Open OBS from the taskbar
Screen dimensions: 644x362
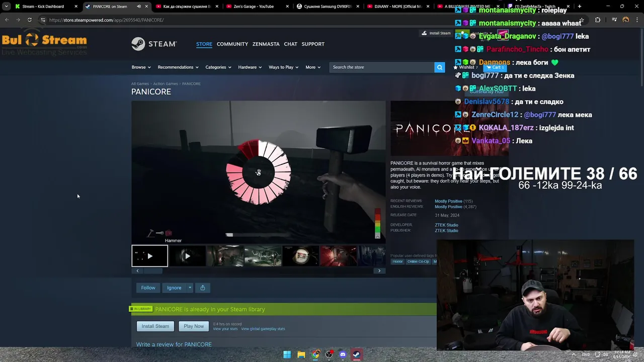pos(329,354)
